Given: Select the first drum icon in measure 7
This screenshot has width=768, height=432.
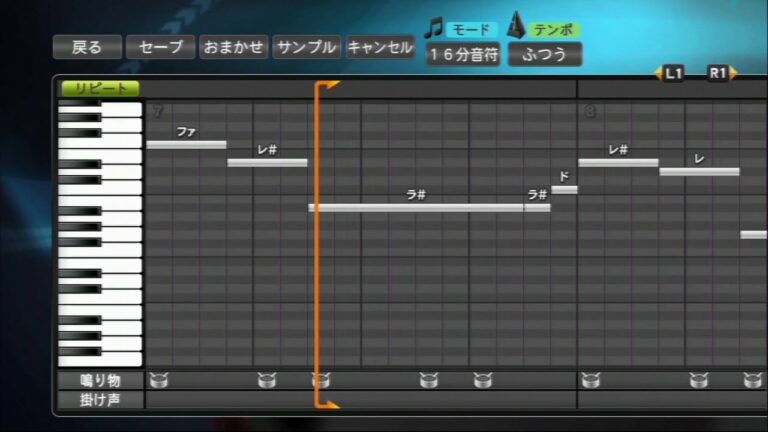Looking at the screenshot, I should 158,380.
